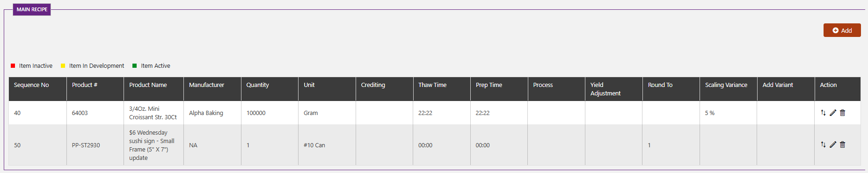Delete the Mini Croissant row with the trash icon
This screenshot has width=868, height=173.
842,113
